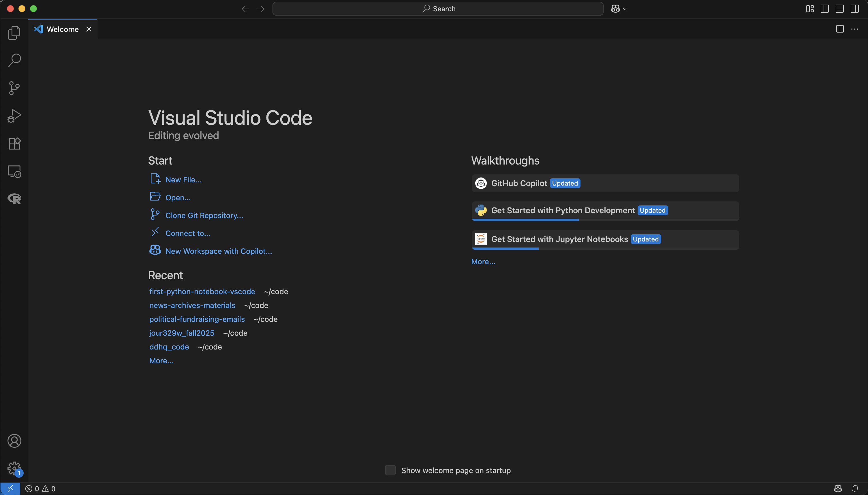
Task: Click the Connect to remote icon
Action: [x=155, y=232]
